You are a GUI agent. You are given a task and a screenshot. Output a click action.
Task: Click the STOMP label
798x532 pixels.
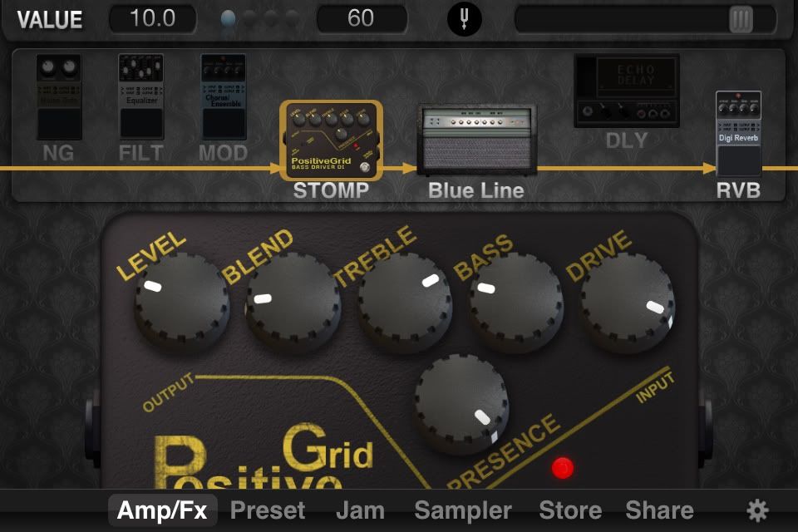pyautogui.click(x=331, y=190)
